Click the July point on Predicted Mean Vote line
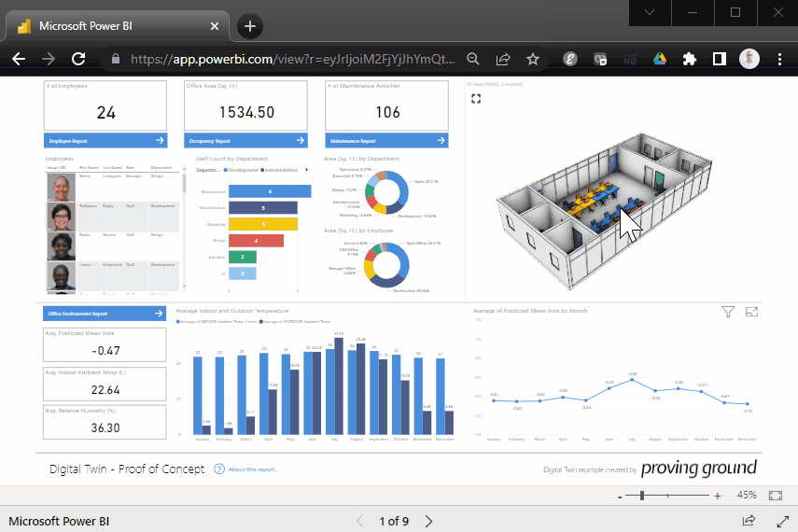Viewport: 798px width, 532px height. (632, 380)
